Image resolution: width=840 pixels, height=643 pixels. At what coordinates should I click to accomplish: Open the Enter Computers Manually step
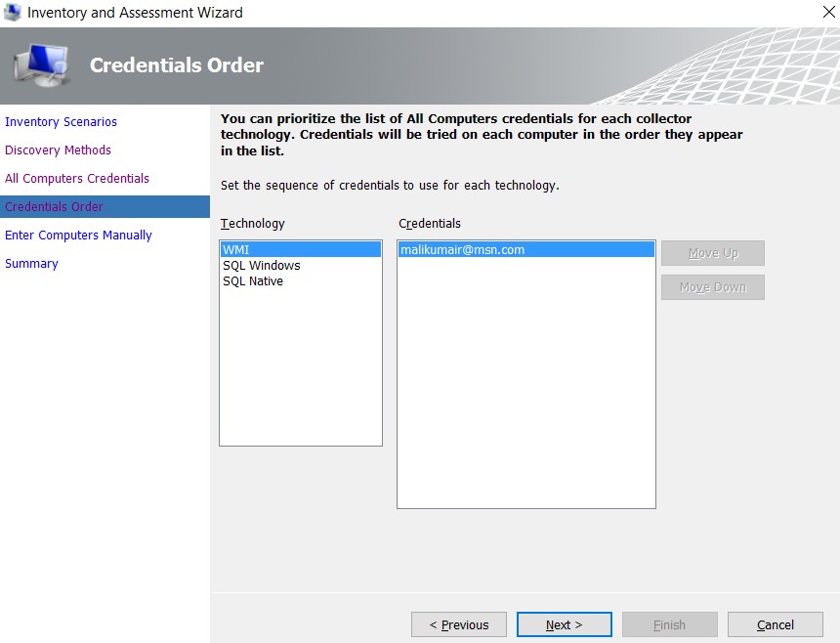pos(78,236)
